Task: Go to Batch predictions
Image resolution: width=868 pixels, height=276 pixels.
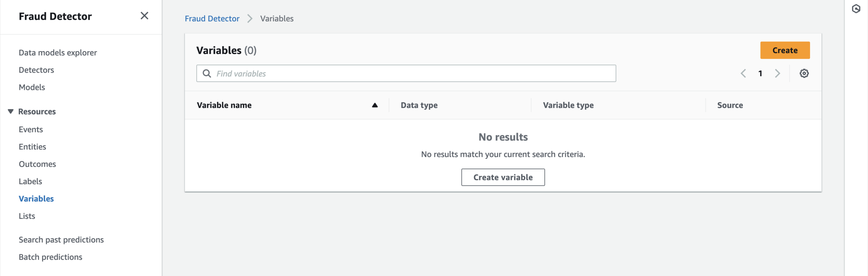Action: [x=51, y=257]
